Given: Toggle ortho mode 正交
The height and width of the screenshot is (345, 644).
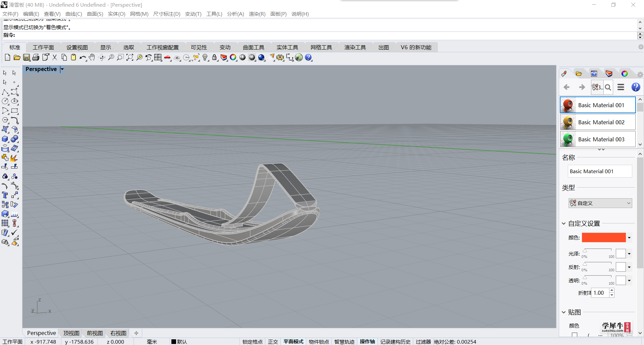Looking at the screenshot, I should (273, 342).
